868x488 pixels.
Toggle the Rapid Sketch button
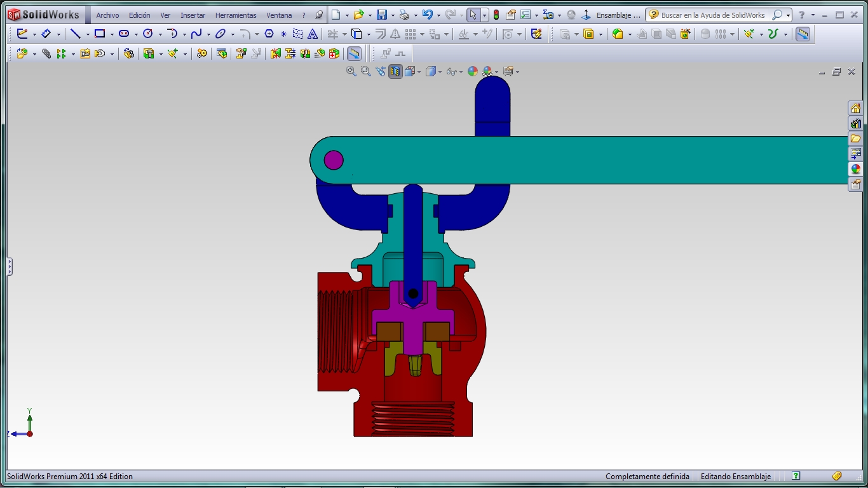[x=536, y=34]
